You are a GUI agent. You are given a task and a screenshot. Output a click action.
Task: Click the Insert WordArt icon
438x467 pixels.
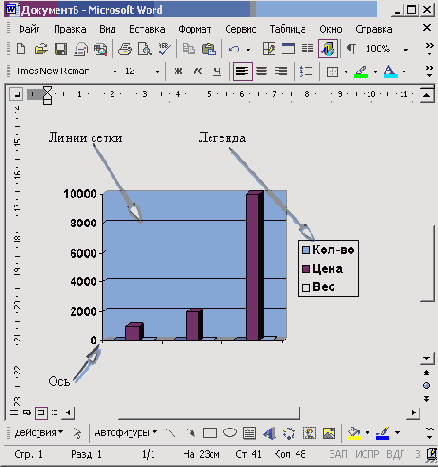pyautogui.click(x=269, y=433)
